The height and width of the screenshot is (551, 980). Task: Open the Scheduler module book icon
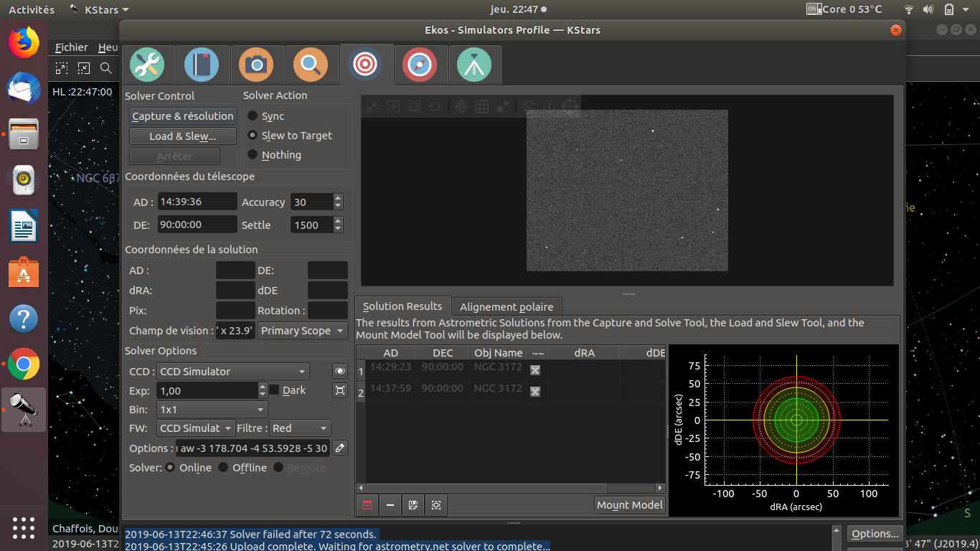pyautogui.click(x=202, y=65)
